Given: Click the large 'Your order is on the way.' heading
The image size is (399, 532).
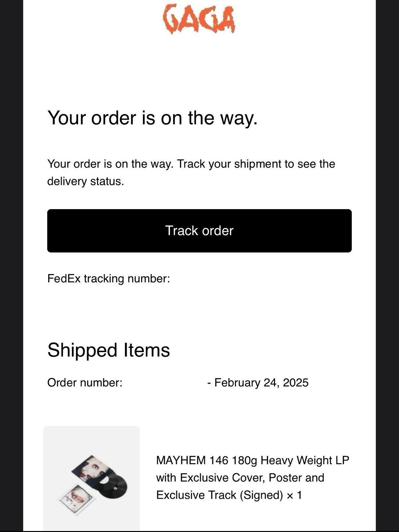Looking at the screenshot, I should coord(153,118).
